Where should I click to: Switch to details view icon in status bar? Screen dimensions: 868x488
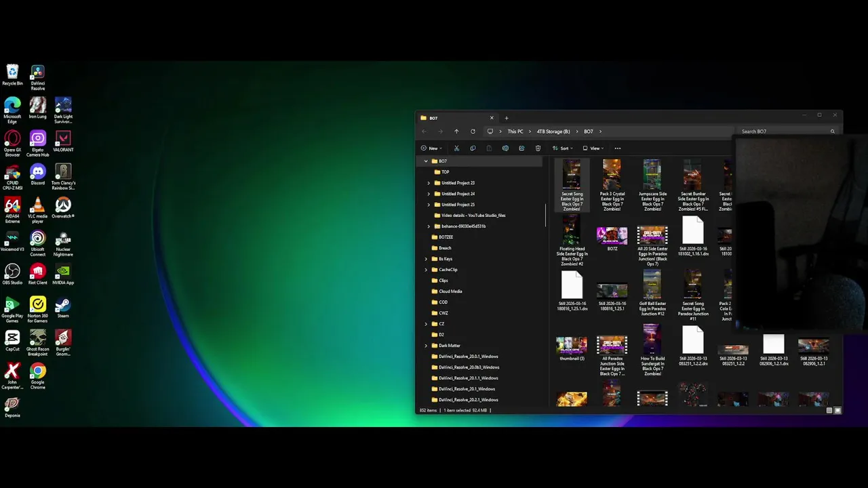click(x=829, y=410)
